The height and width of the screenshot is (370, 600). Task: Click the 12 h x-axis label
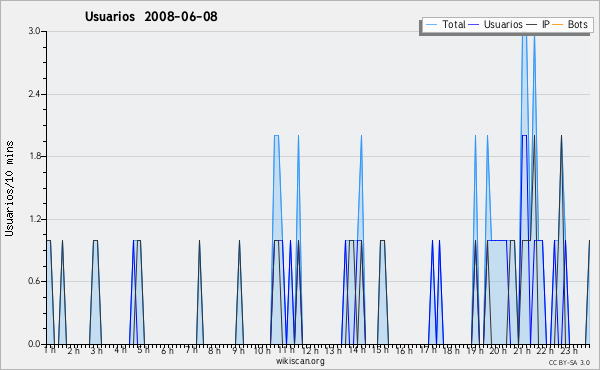310,350
